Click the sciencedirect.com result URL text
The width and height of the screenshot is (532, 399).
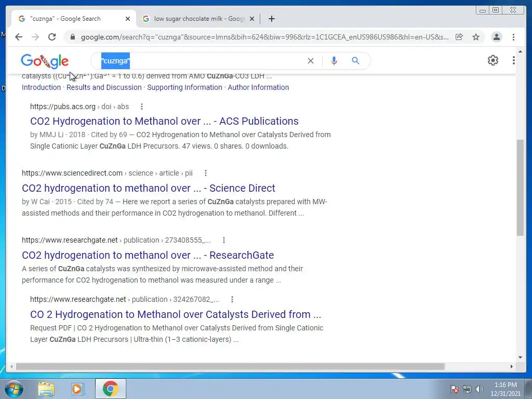(x=107, y=173)
